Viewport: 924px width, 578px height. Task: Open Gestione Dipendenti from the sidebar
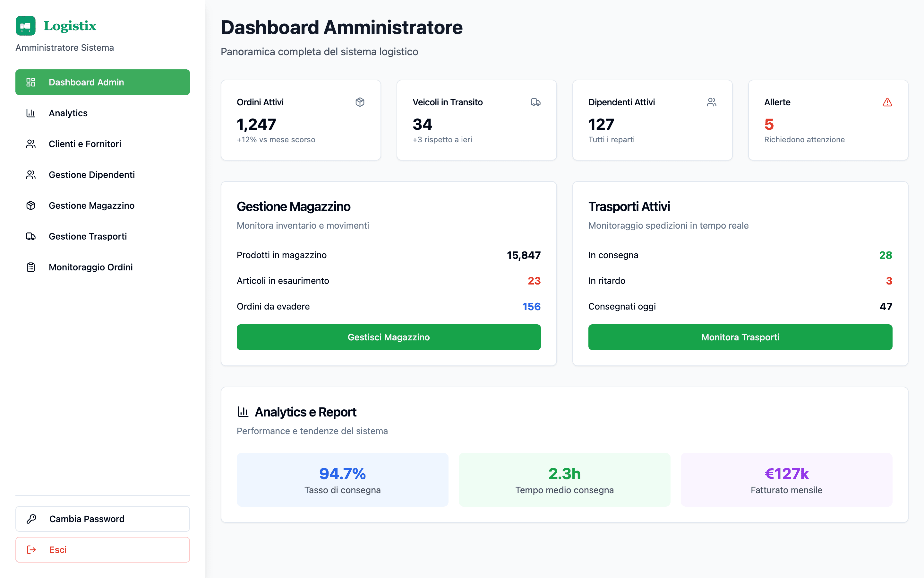pos(103,175)
